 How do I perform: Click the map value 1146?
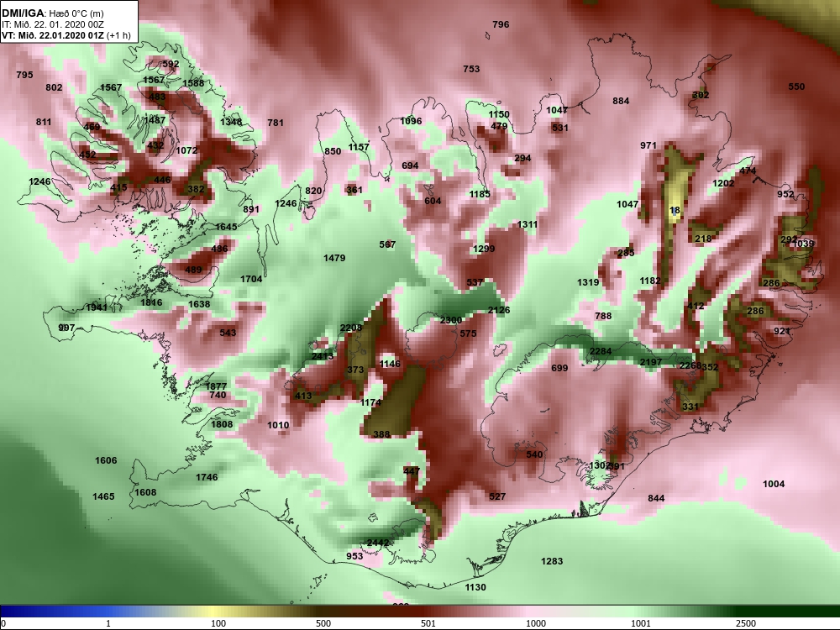(390, 365)
